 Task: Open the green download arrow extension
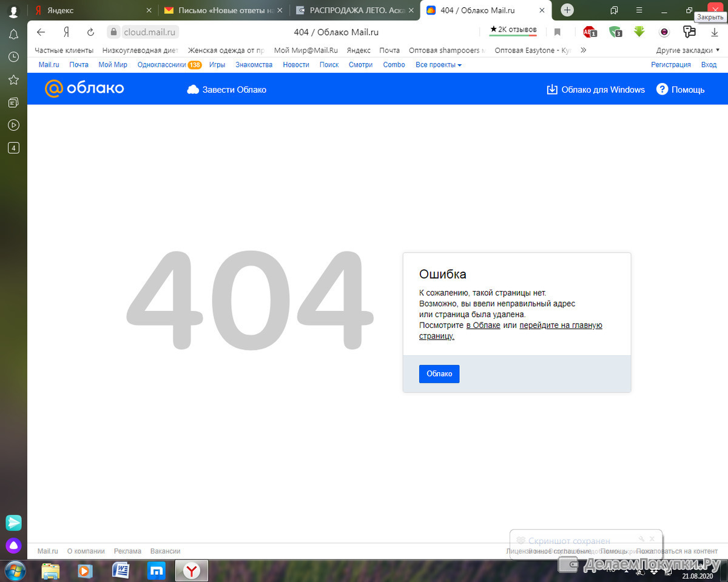pyautogui.click(x=639, y=32)
